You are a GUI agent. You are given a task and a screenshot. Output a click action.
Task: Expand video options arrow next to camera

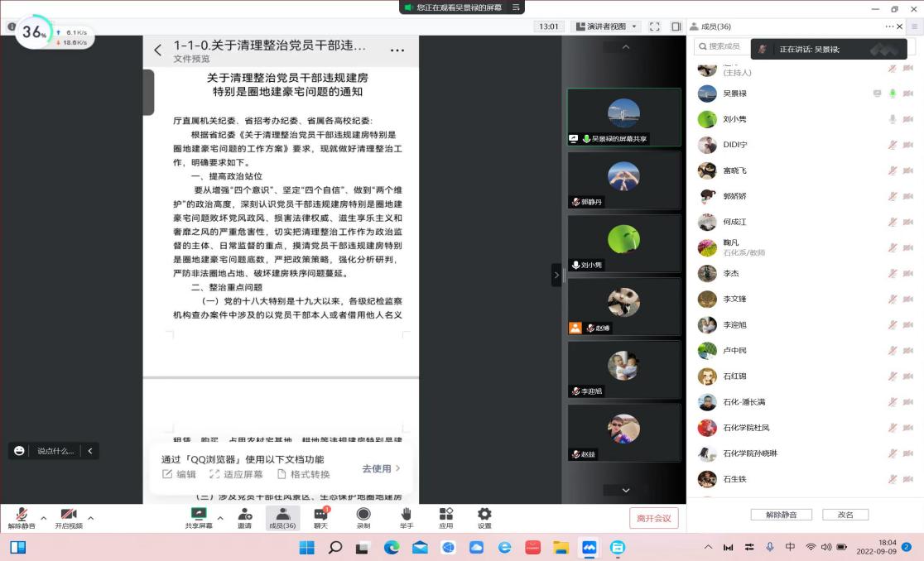pos(91,518)
